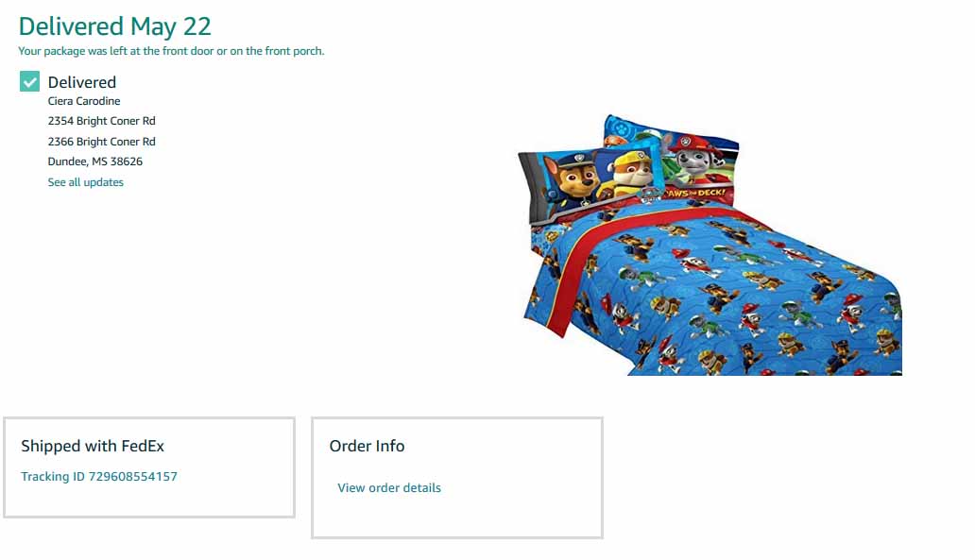Image resolution: width=975 pixels, height=560 pixels.
Task: Click the Shipped with FedEx heading
Action: [x=93, y=447]
